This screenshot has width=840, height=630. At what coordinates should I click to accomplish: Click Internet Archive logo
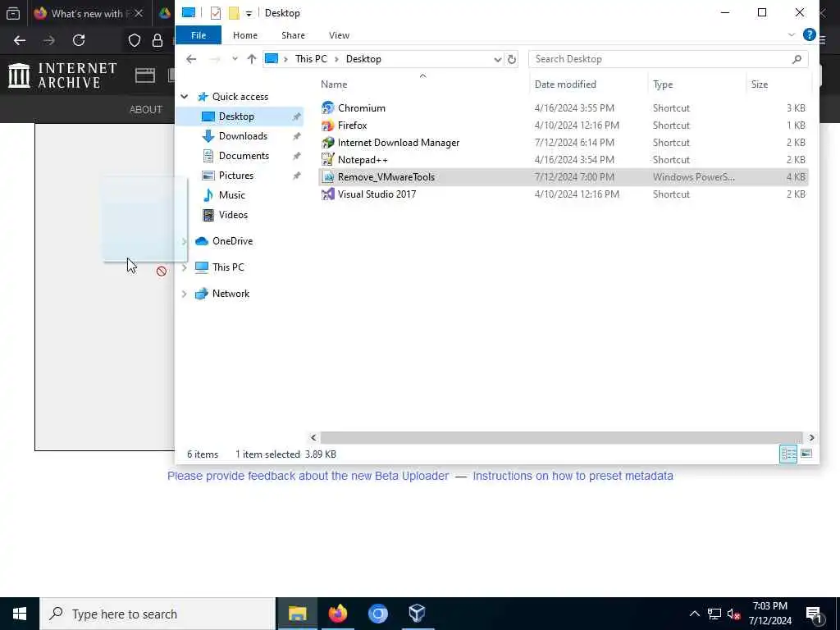(62, 75)
